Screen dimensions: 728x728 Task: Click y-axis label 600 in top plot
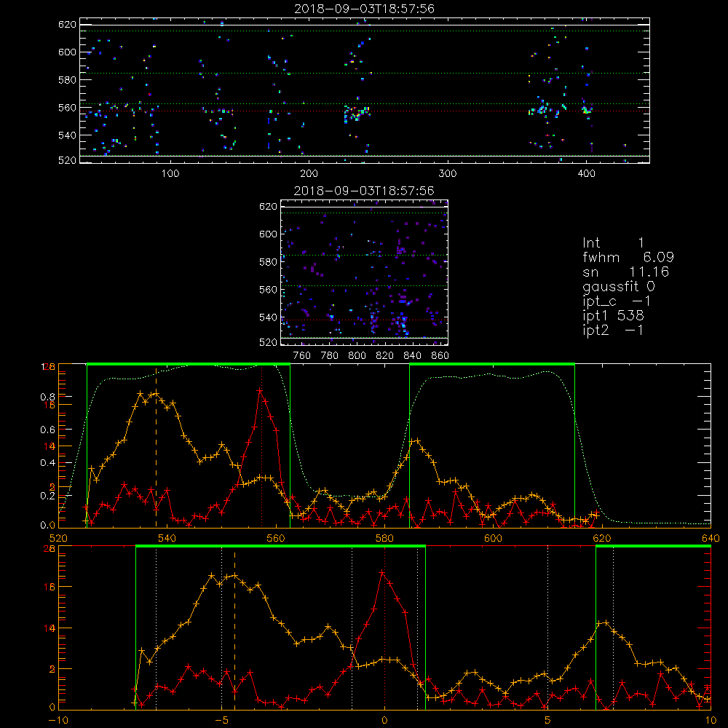click(67, 52)
